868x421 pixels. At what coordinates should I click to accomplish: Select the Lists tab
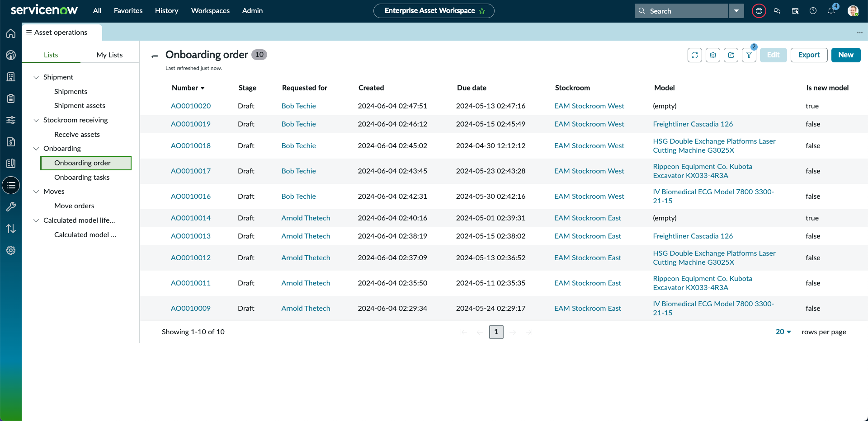tap(51, 55)
